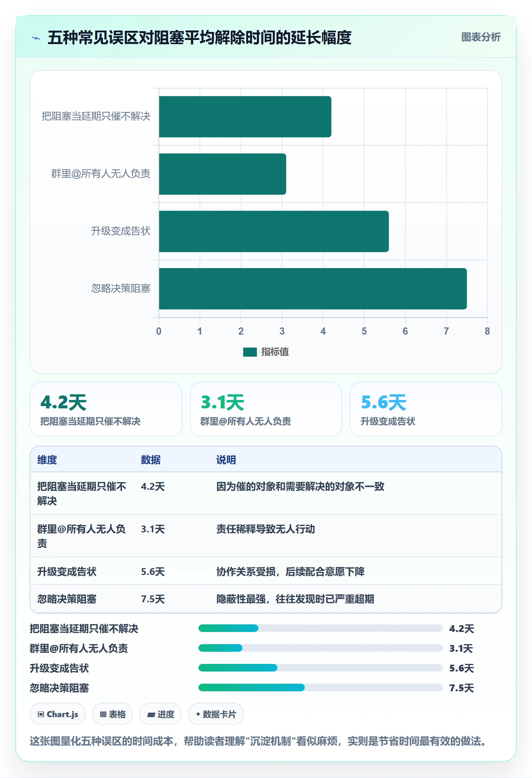532x778 pixels.
Task: Click the chart bar for 升级变成告状
Action: (x=274, y=232)
